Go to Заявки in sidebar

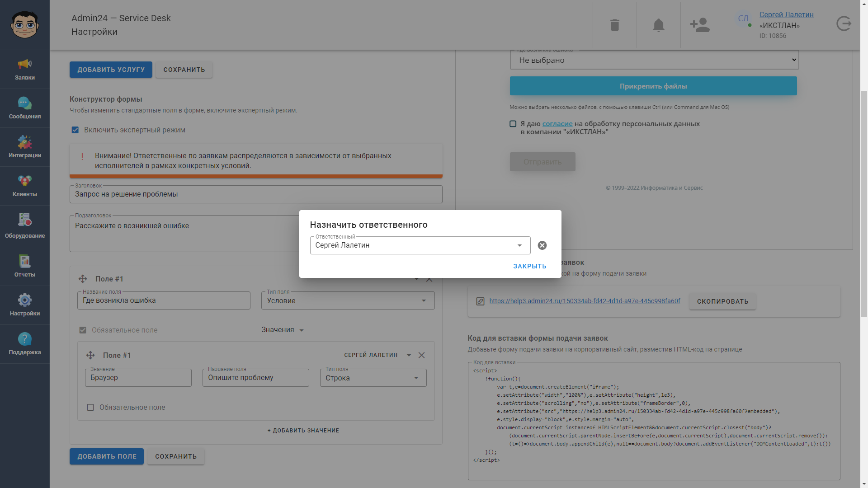(x=25, y=69)
